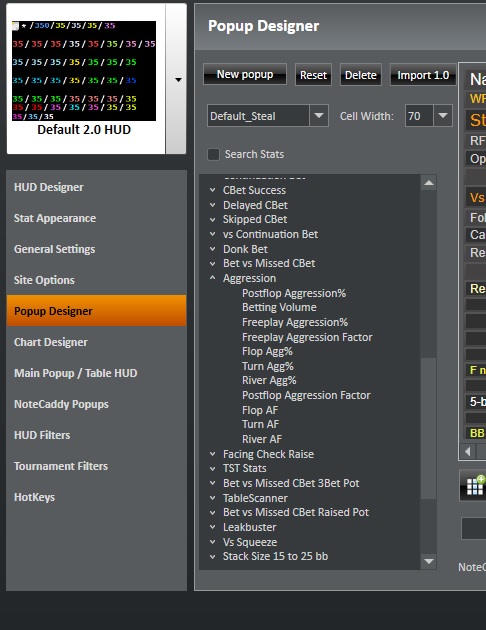Select the Freeplay Aggression% stat
Viewport: 486px width, 630px height.
click(295, 322)
